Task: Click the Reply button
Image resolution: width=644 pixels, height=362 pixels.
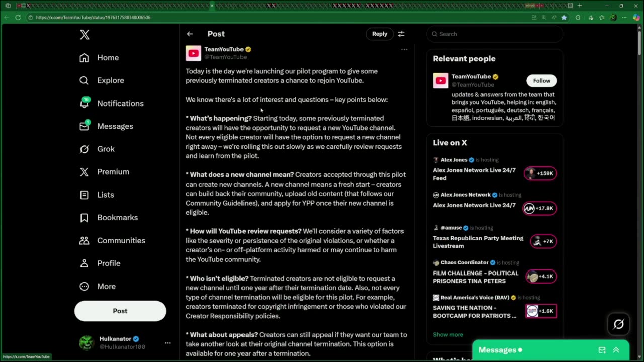Action: point(380,34)
